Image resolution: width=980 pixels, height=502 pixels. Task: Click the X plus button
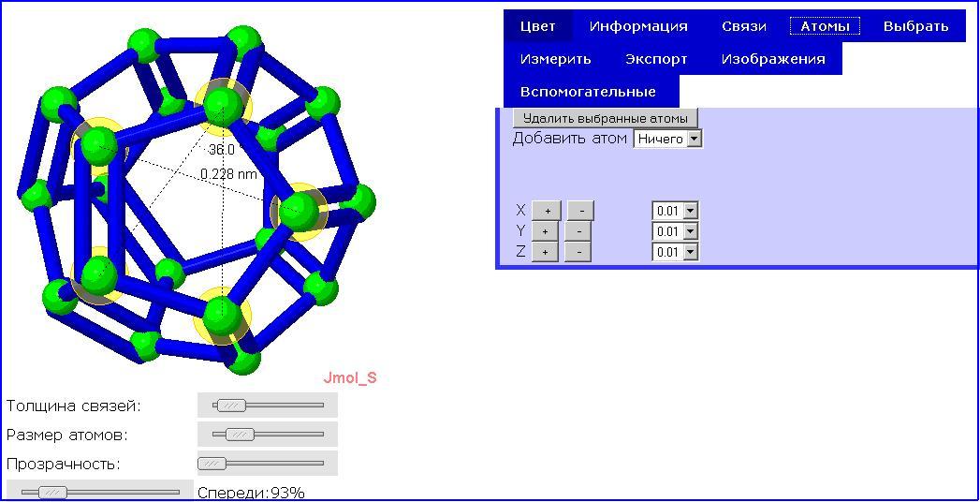[548, 211]
